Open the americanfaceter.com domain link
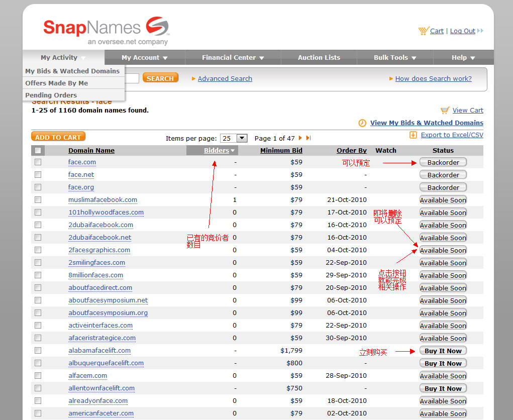 click(101, 413)
